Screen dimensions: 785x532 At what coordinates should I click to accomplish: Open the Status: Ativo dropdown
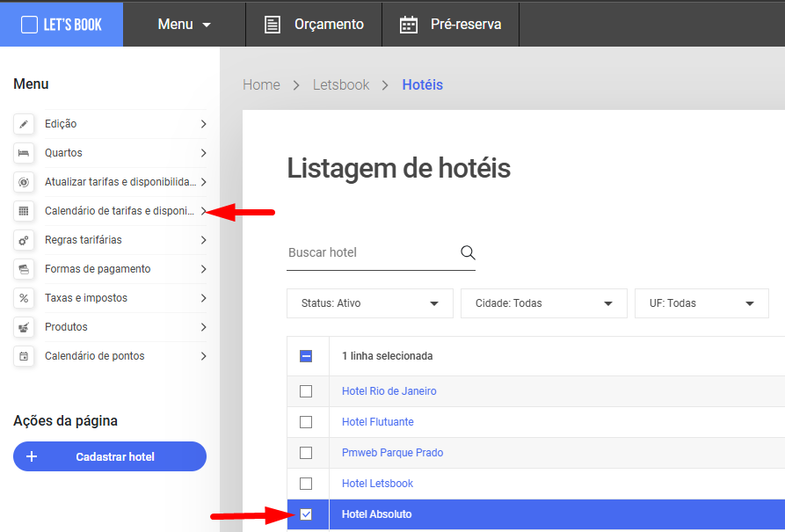coord(370,303)
